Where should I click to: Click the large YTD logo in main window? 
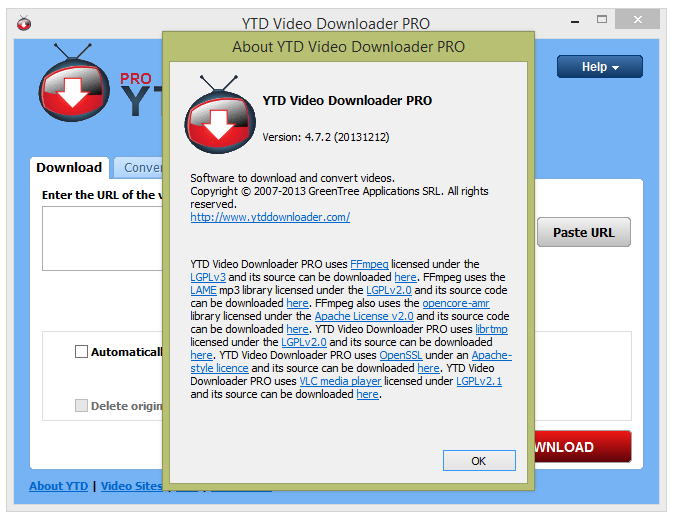click(x=74, y=82)
